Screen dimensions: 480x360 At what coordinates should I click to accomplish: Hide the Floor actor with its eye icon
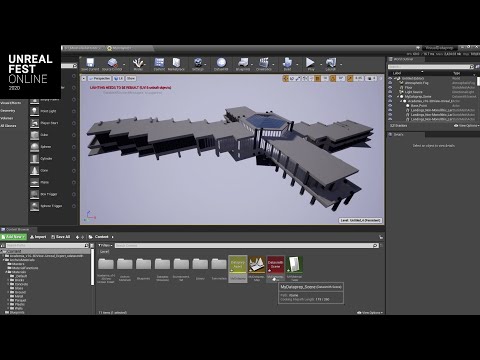390,87
